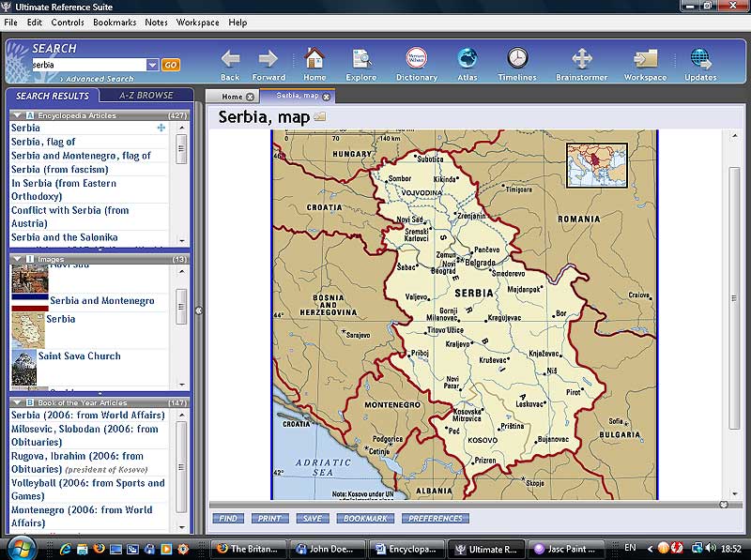Open the Edit menu
751x560 pixels.
[x=34, y=23]
